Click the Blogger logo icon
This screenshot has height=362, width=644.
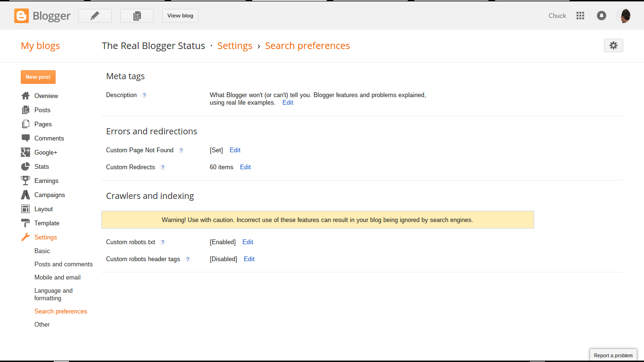[21, 16]
